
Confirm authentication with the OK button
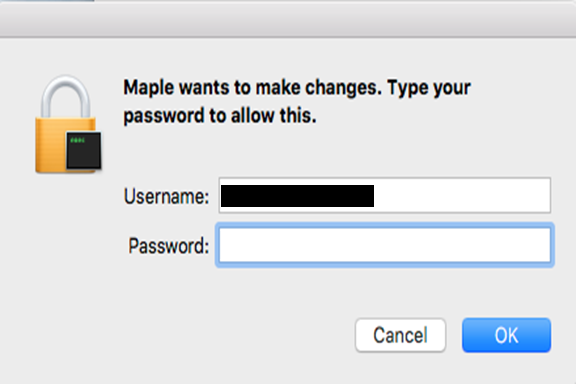pos(506,335)
